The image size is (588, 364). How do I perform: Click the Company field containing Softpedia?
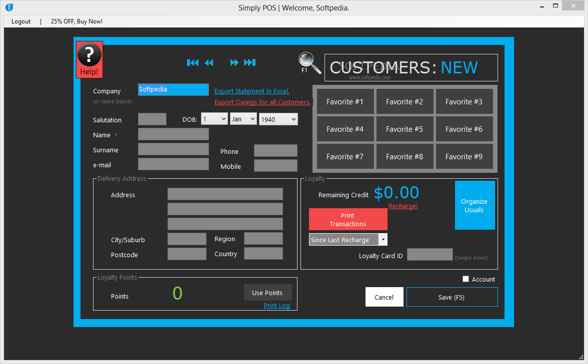[173, 89]
